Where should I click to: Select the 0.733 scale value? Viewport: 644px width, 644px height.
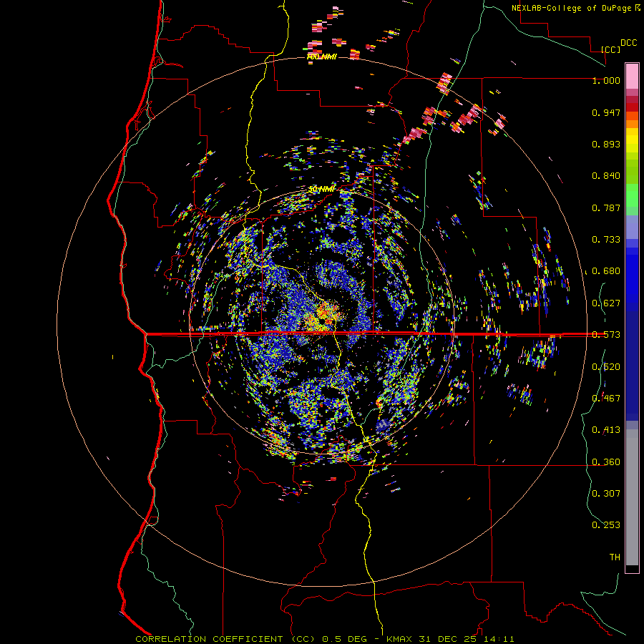[606, 240]
